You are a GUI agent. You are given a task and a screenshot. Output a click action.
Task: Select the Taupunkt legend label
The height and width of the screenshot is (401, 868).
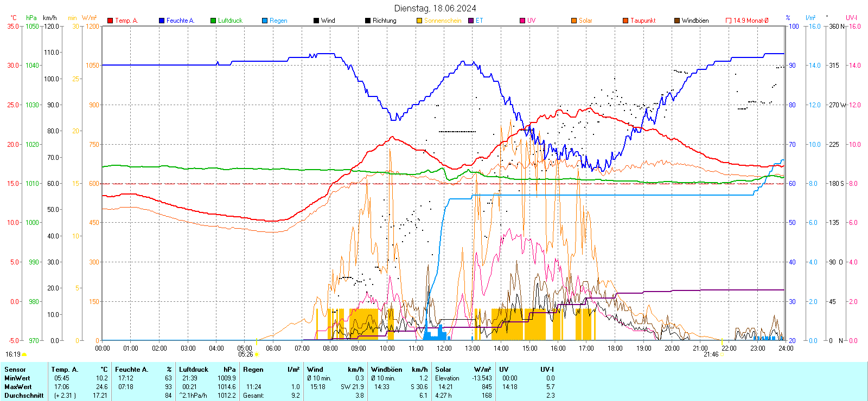[x=643, y=21]
